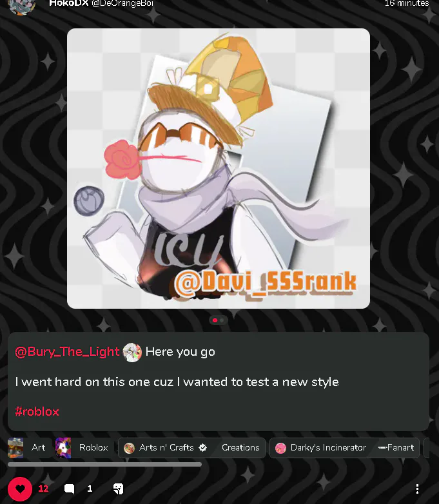Click the sticker icon beside comment count

click(x=119, y=489)
